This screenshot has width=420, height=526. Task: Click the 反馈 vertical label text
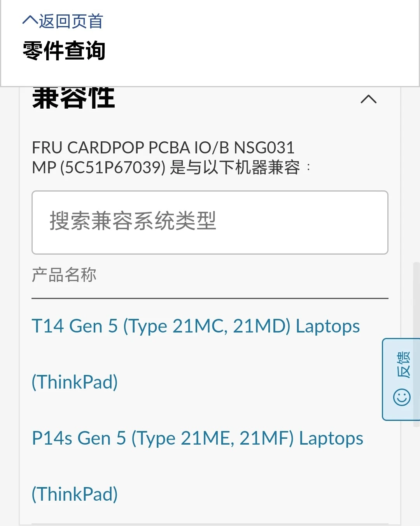403,364
